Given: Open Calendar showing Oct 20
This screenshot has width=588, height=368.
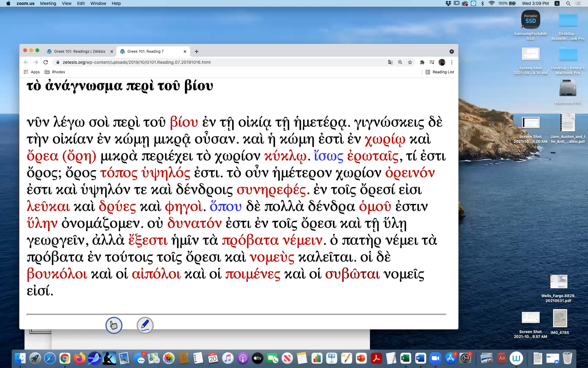Looking at the screenshot, I should [213, 358].
